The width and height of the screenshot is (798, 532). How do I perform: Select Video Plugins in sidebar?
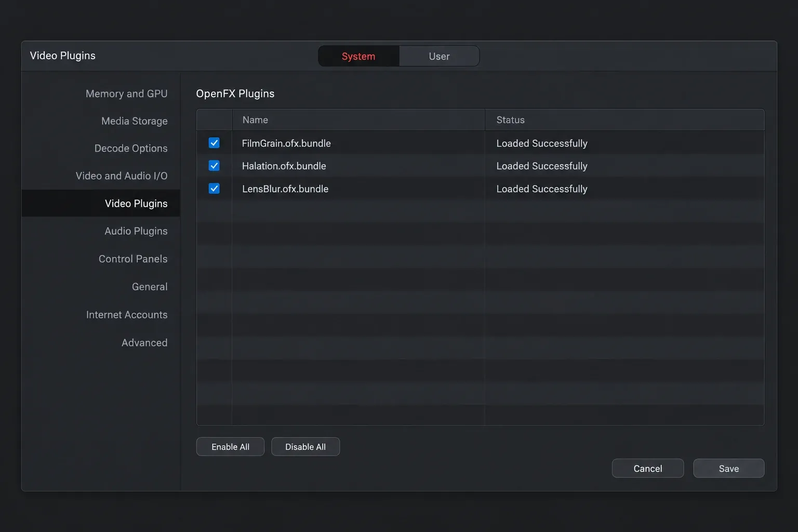[x=101, y=203]
